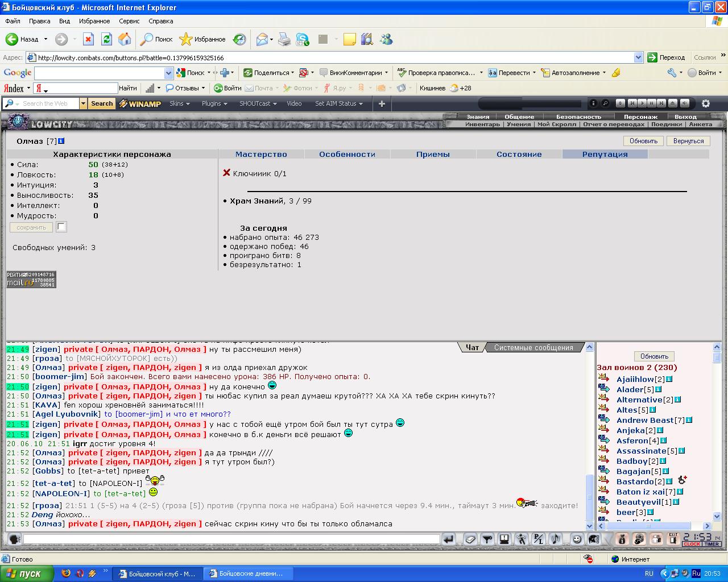
Task: Stop page loading in Internet Explorer
Action: pos(88,39)
